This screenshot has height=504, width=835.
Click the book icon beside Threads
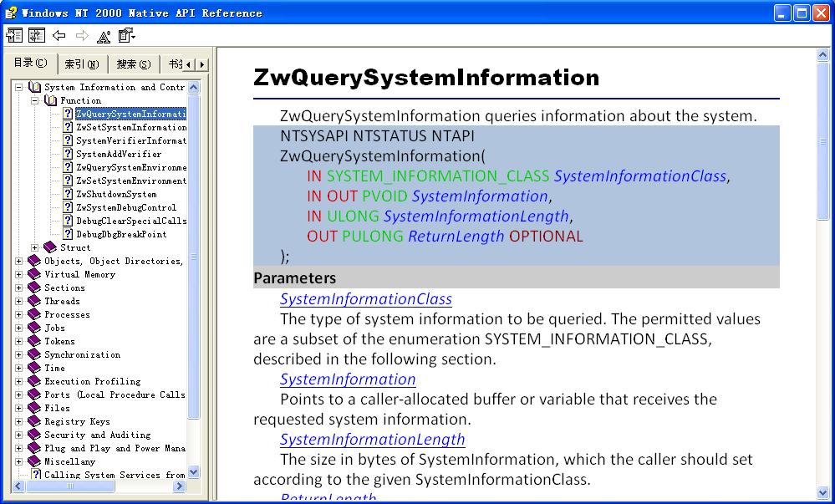tap(34, 301)
